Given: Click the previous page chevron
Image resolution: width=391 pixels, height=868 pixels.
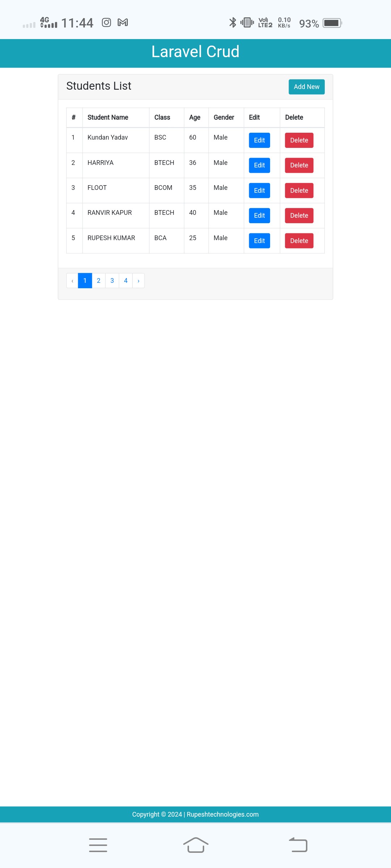Looking at the screenshot, I should coord(72,281).
